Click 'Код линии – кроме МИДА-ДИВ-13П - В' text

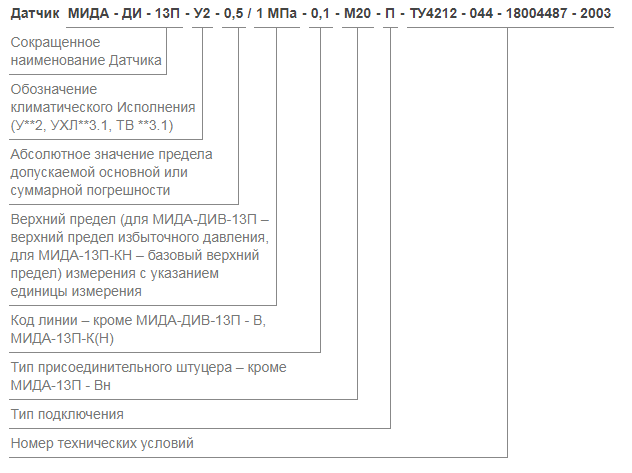[x=137, y=320]
